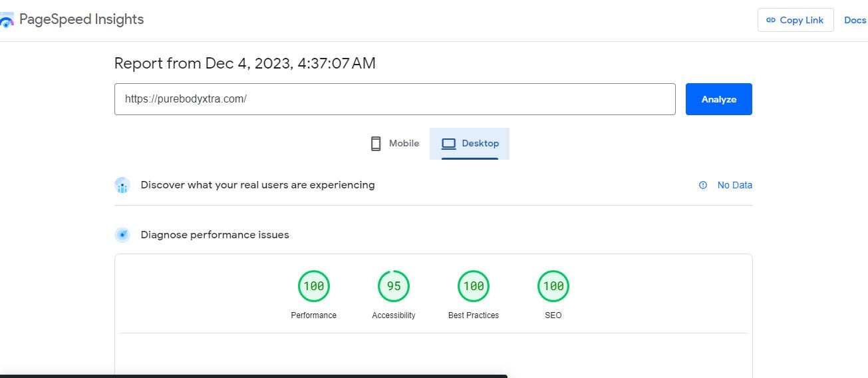Switch to the Mobile tab
Screen dimensions: 868x378
tap(394, 143)
